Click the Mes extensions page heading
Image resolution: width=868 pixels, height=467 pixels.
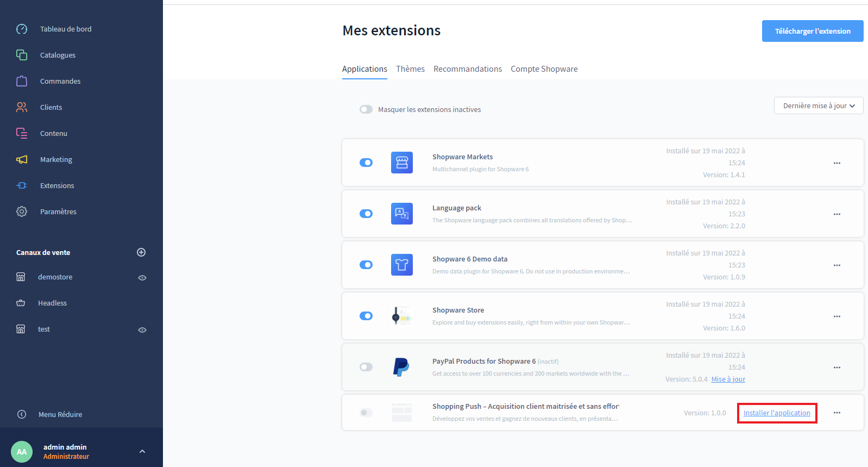[x=392, y=30]
